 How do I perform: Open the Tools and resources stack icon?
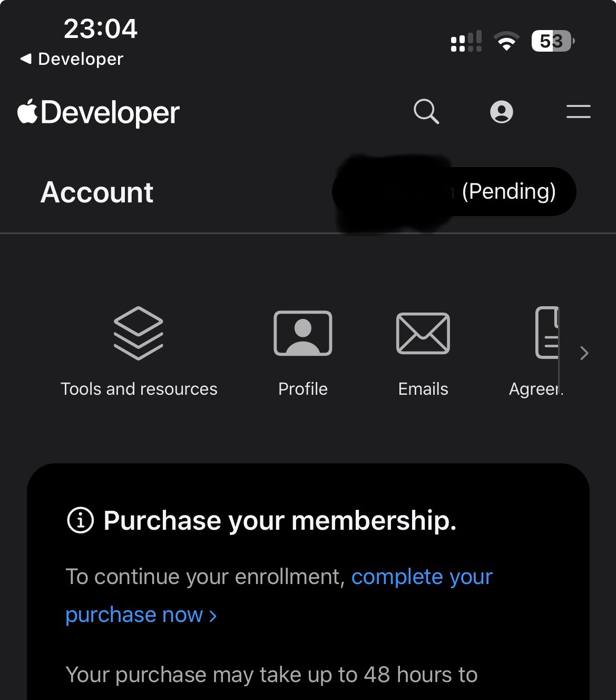coord(139,333)
